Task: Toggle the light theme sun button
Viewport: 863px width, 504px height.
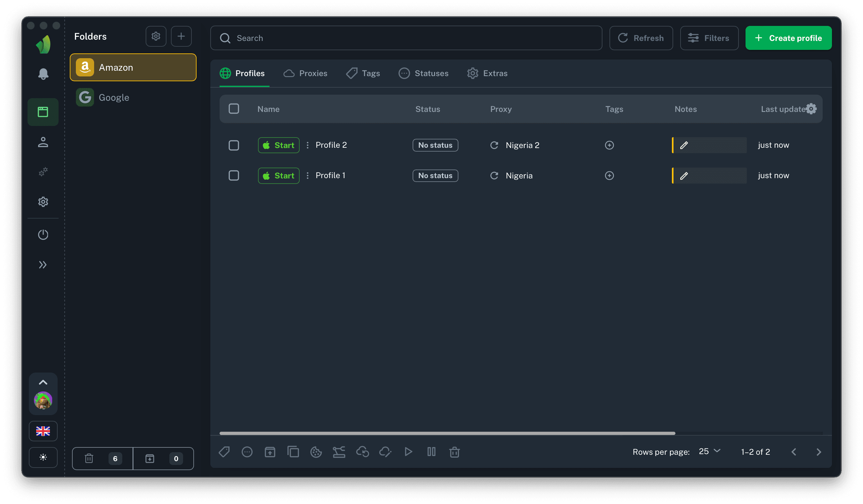Action: coord(43,457)
